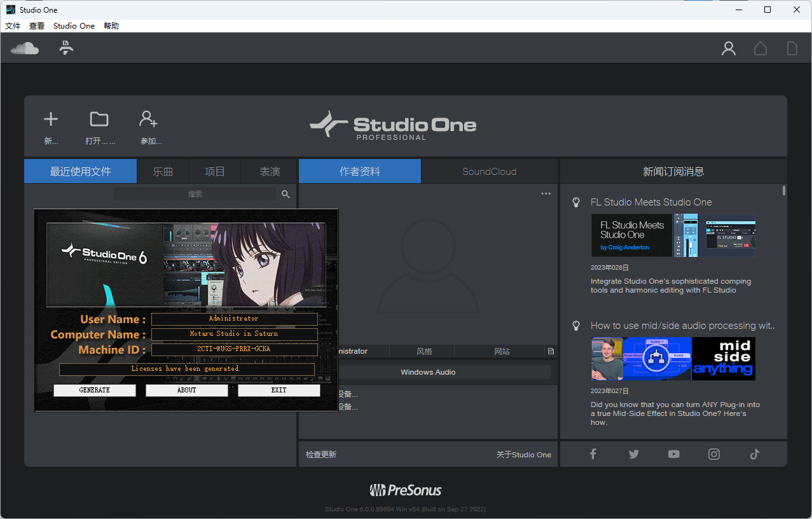Viewport: 812px width, 519px height.
Task: Click the 'Licenses have been generated.' status text
Action: click(186, 369)
